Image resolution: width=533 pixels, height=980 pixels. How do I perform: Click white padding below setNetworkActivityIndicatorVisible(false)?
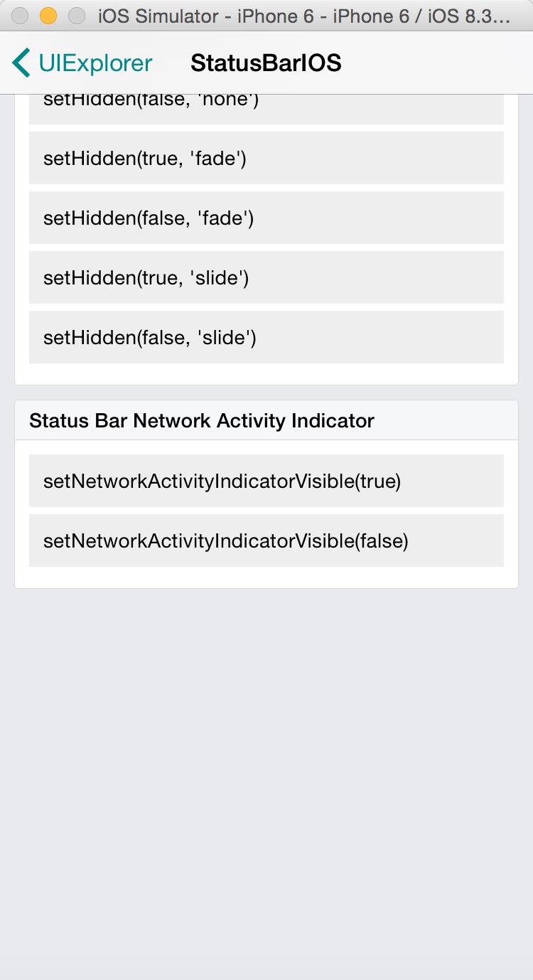pos(266,577)
